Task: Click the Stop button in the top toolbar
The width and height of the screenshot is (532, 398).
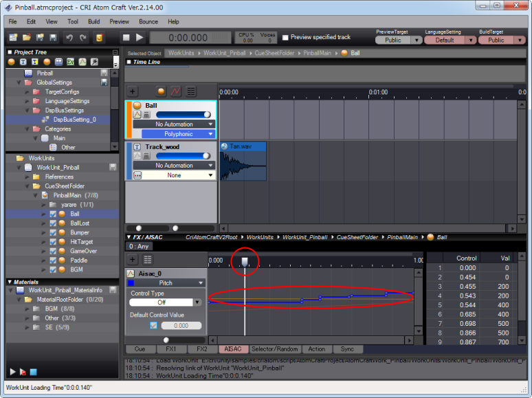Action: pyautogui.click(x=126, y=37)
